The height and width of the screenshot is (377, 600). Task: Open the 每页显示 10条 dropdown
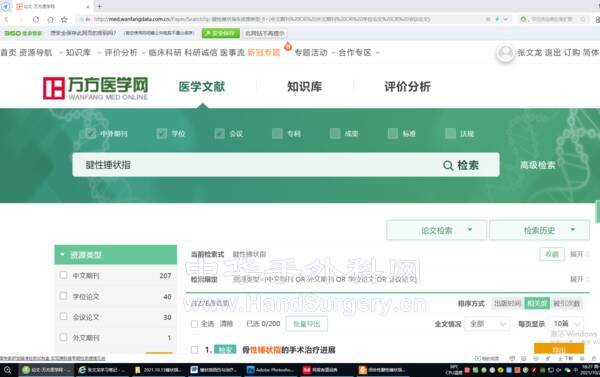566,324
